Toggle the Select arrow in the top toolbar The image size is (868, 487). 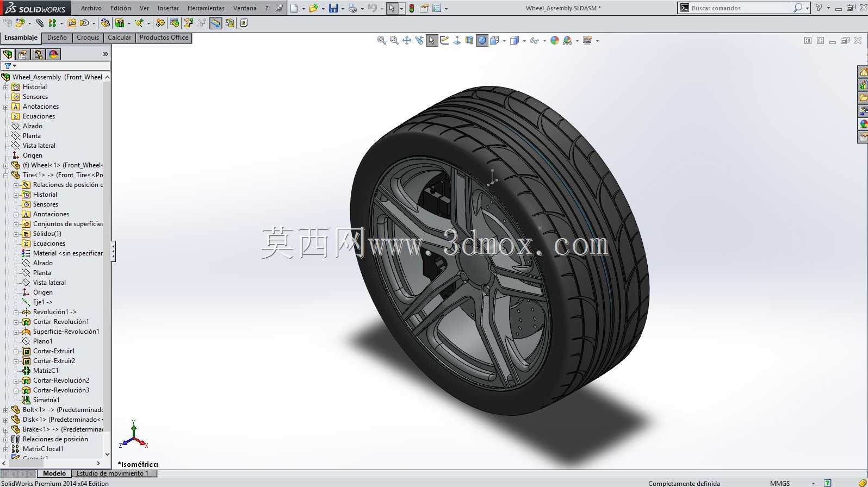pos(392,8)
